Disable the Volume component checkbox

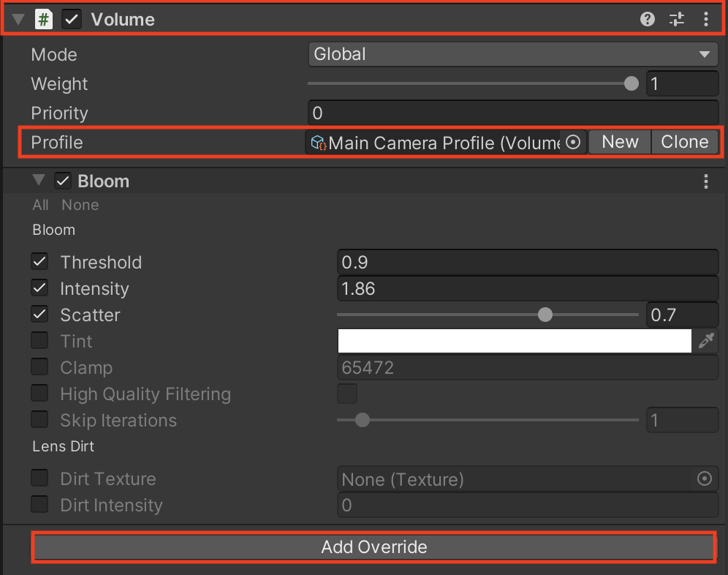pyautogui.click(x=71, y=20)
